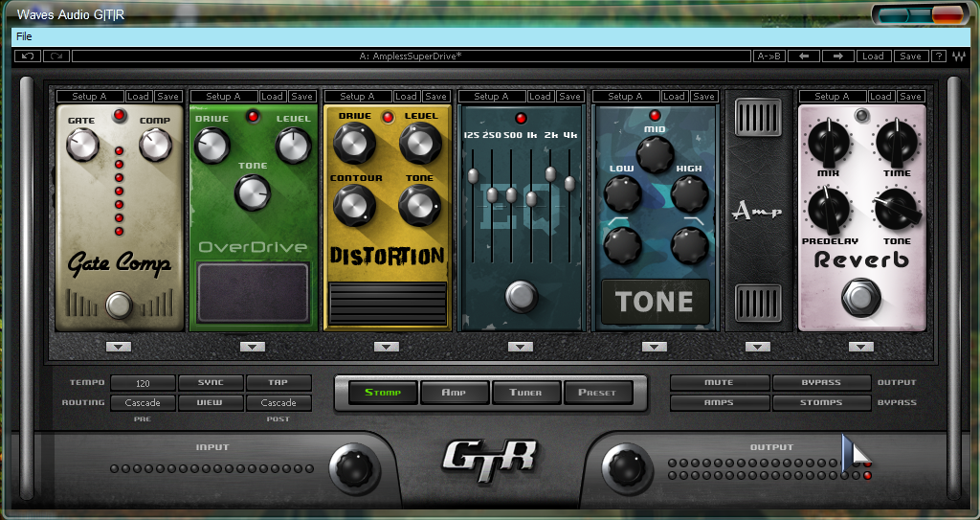Viewport: 980px width, 520px height.
Task: Click Setup A on the Reverb pedal
Action: coord(833,97)
